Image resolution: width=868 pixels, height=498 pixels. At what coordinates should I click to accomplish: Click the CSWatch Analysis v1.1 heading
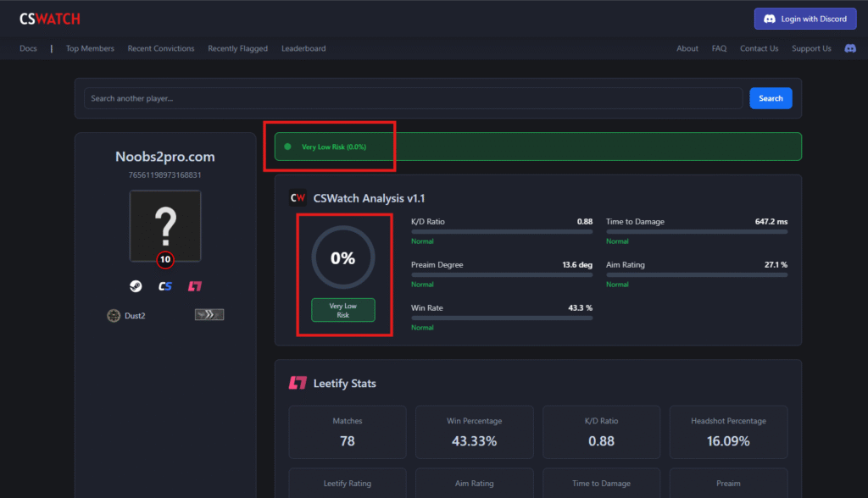[x=370, y=199]
